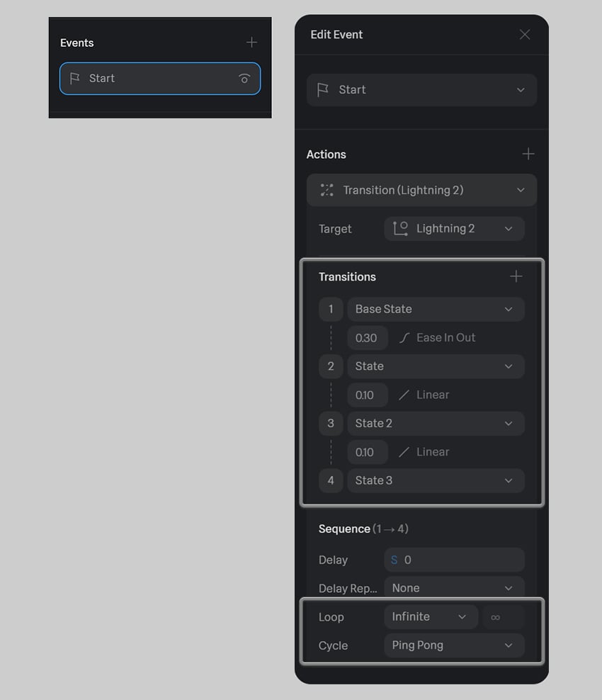This screenshot has height=700, width=602.
Task: Open the State 2 dropdown
Action: (436, 423)
